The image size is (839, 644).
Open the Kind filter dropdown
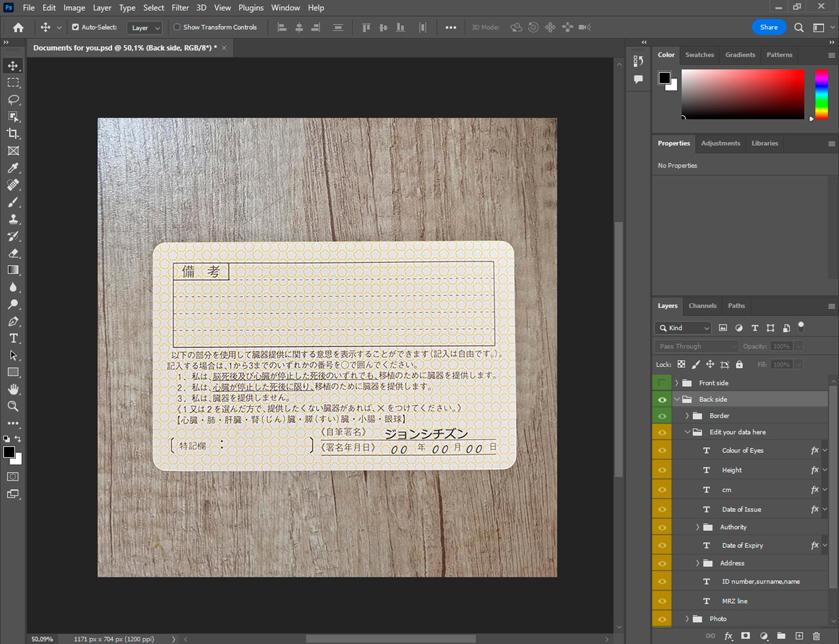tap(684, 328)
